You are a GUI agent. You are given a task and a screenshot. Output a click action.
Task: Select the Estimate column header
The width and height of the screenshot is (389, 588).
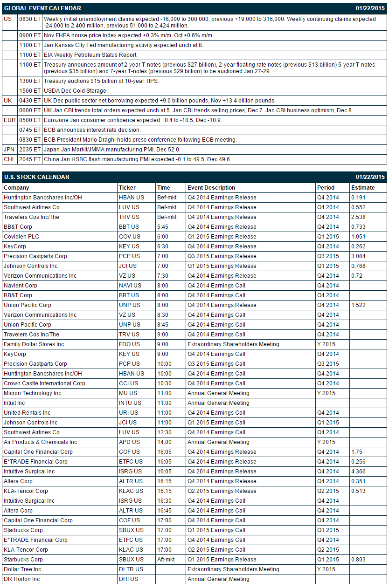(x=363, y=188)
